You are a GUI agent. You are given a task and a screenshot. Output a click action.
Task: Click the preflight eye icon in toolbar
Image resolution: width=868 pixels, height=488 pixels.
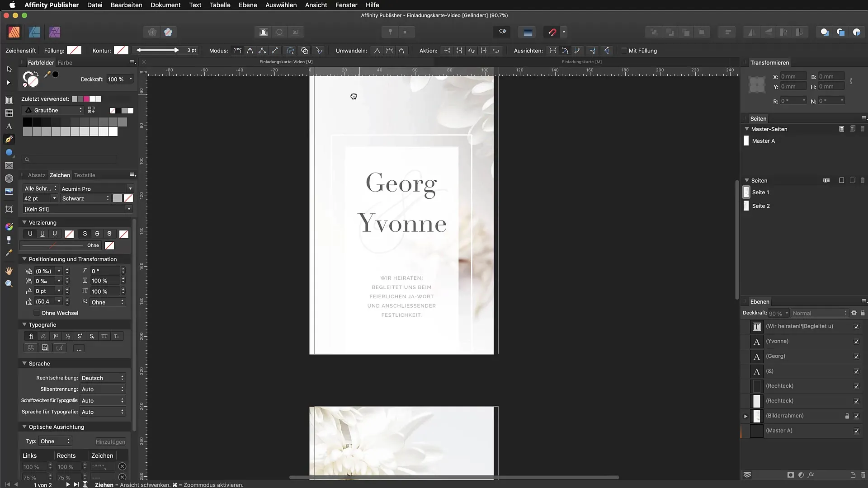pos(502,32)
